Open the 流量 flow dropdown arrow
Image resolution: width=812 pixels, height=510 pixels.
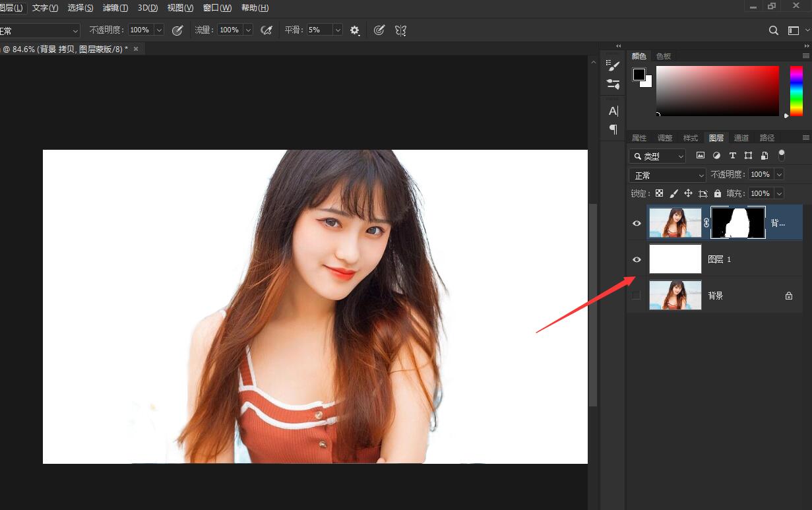click(248, 30)
